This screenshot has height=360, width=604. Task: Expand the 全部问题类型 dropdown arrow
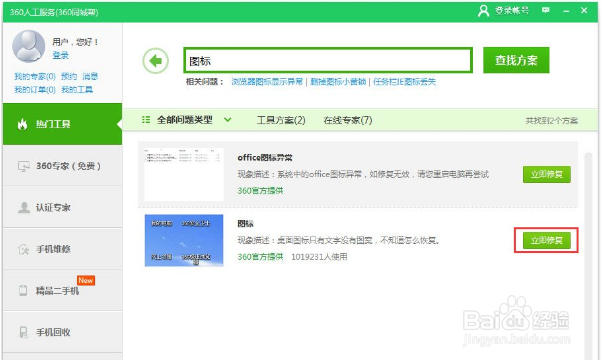[228, 120]
